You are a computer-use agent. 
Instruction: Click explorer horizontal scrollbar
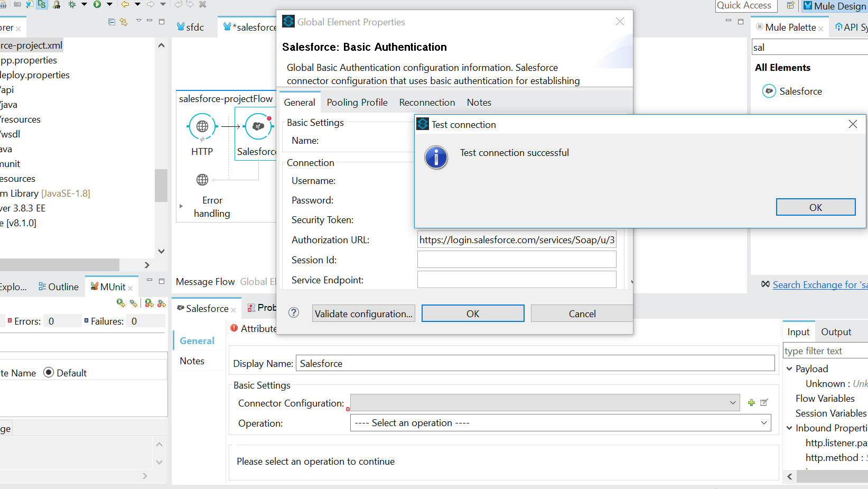tap(60, 264)
